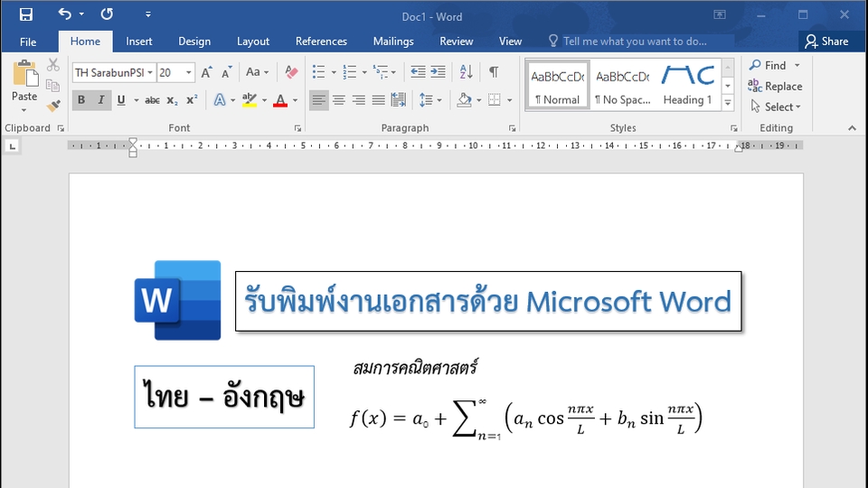
Task: Toggle Underline formatting
Action: point(120,100)
